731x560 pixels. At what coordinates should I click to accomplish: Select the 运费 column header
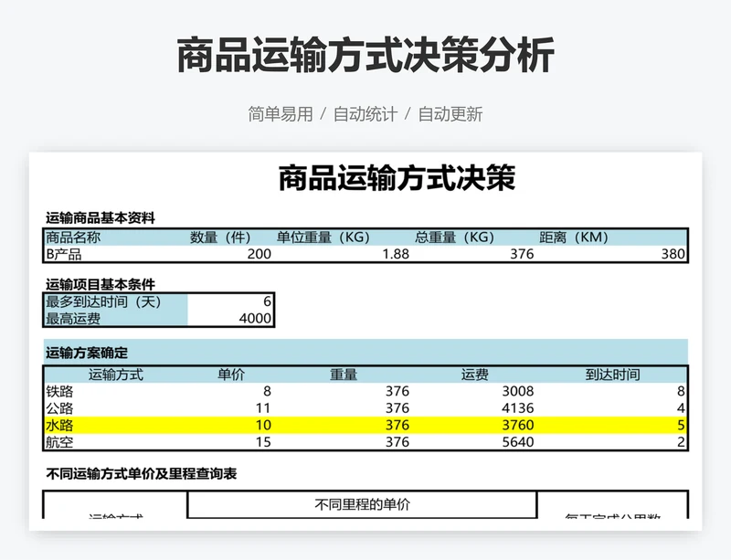click(x=474, y=375)
